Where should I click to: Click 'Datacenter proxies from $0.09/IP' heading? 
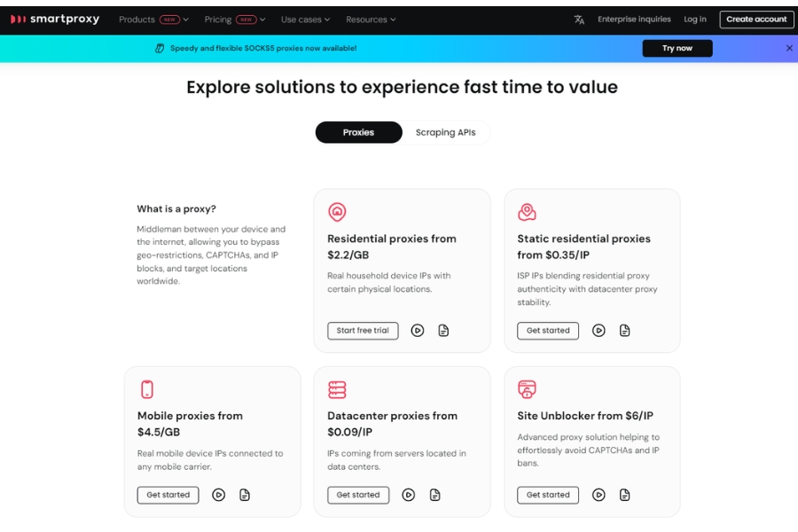(x=393, y=424)
